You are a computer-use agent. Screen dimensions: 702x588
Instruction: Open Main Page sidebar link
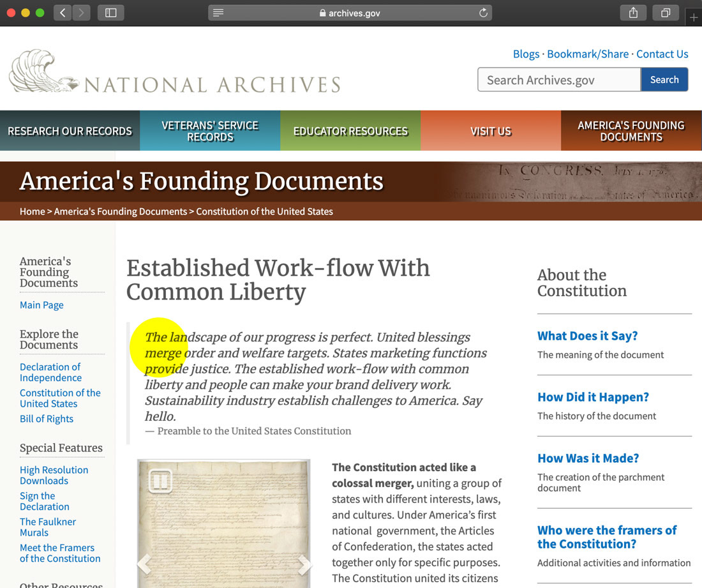[x=41, y=305]
